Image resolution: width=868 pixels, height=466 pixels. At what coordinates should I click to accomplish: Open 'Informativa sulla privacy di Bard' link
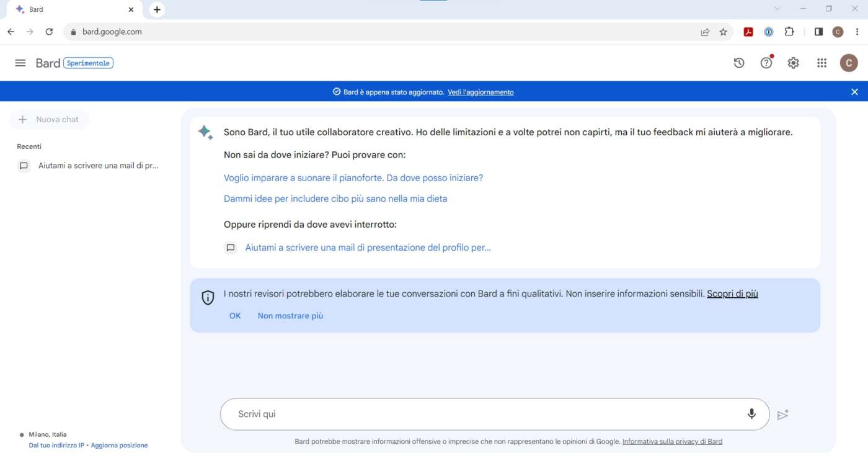(x=672, y=442)
